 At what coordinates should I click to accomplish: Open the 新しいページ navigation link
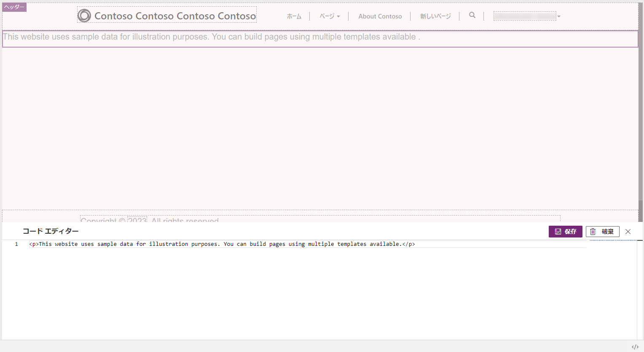(x=435, y=16)
